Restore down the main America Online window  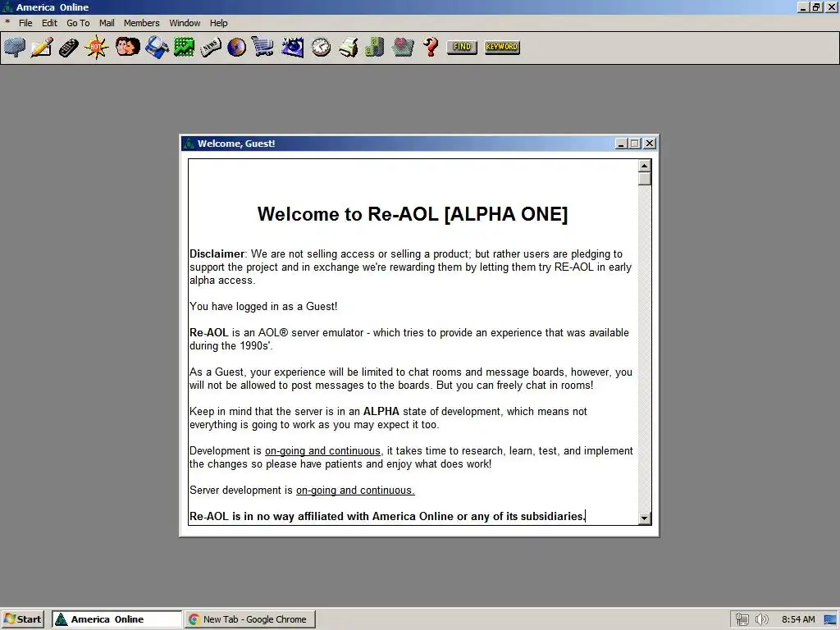point(816,7)
